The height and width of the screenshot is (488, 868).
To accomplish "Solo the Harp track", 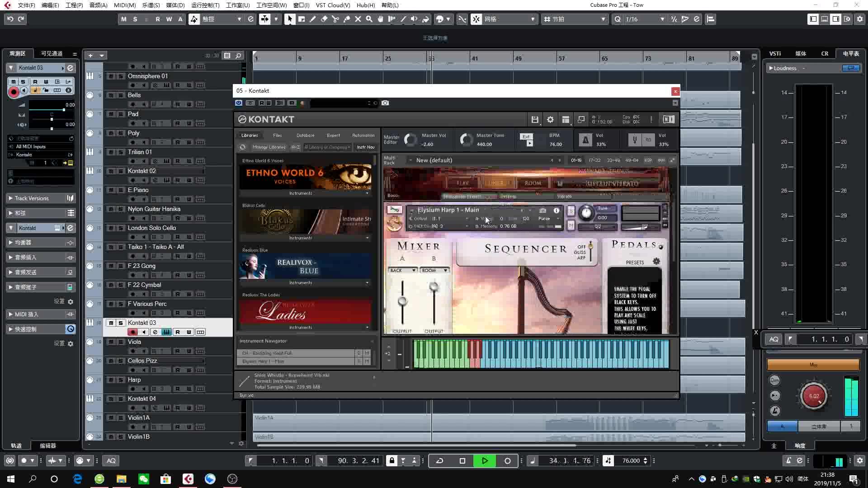I will click(x=121, y=380).
